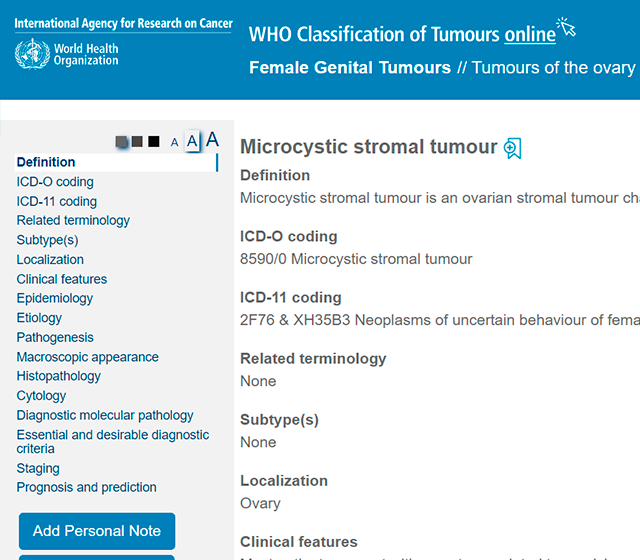The image size is (640, 560).
Task: Select Diagnostic molecular pathology in sidebar
Action: (105, 415)
